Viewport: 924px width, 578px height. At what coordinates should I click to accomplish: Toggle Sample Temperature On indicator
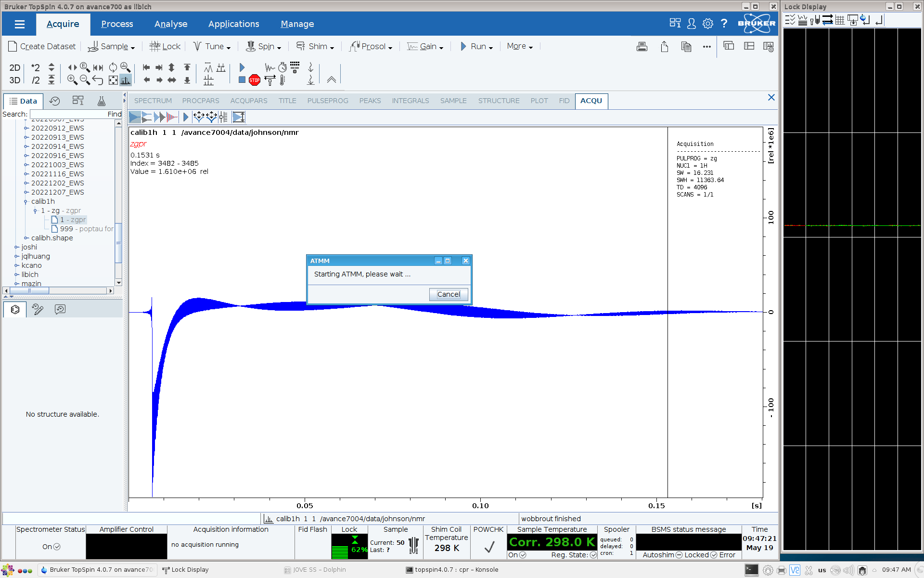pyautogui.click(x=523, y=555)
